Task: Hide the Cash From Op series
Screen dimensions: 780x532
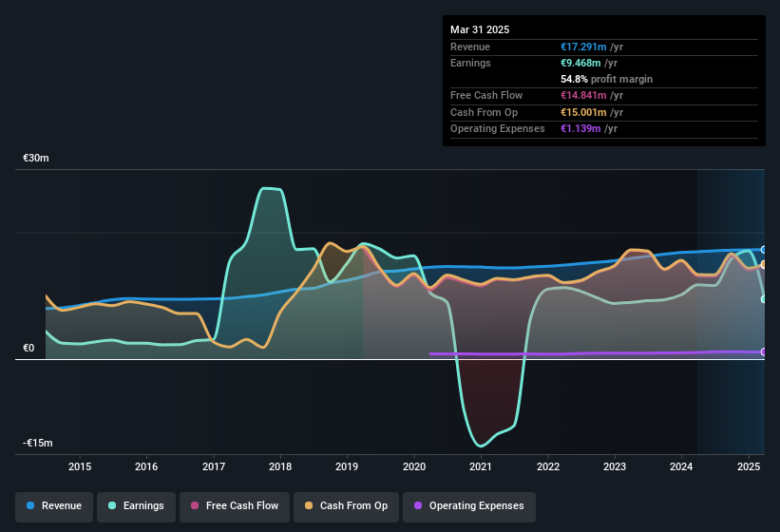Action: [346, 506]
